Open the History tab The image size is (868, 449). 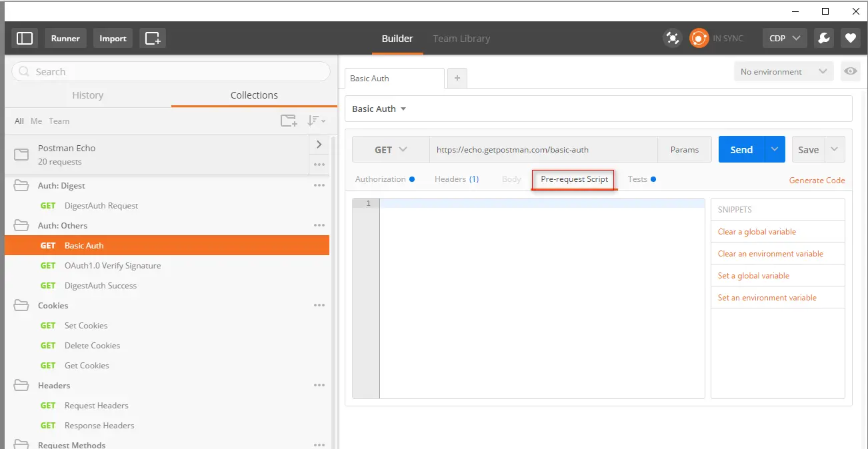point(88,95)
